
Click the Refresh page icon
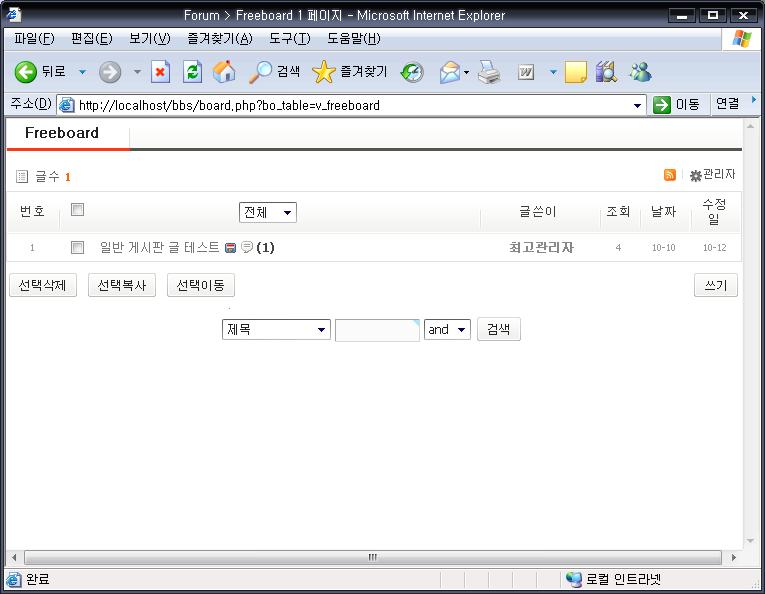[x=192, y=72]
